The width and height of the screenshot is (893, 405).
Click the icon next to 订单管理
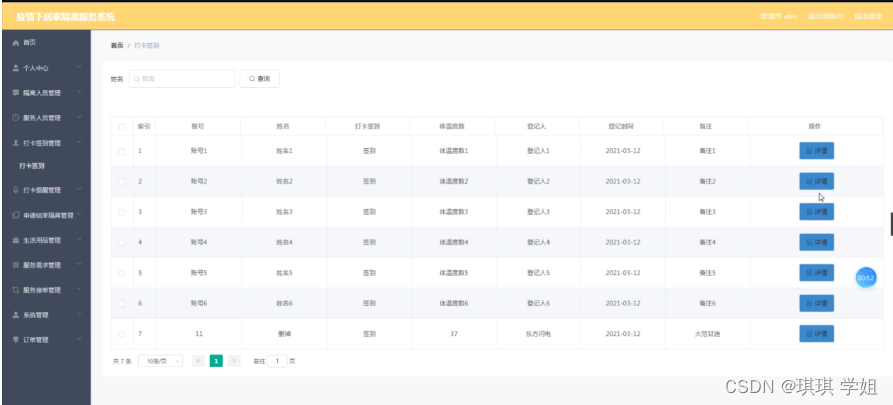pos(16,339)
